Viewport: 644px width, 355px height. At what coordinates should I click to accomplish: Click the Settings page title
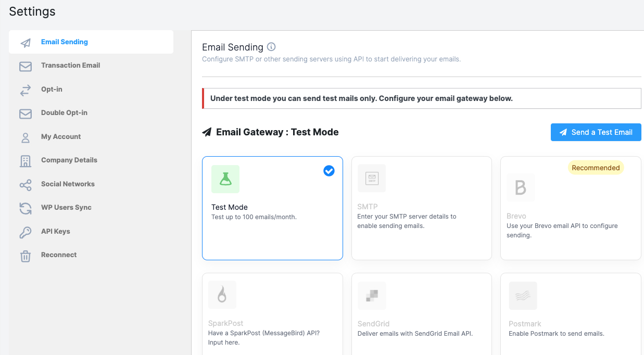pyautogui.click(x=32, y=11)
